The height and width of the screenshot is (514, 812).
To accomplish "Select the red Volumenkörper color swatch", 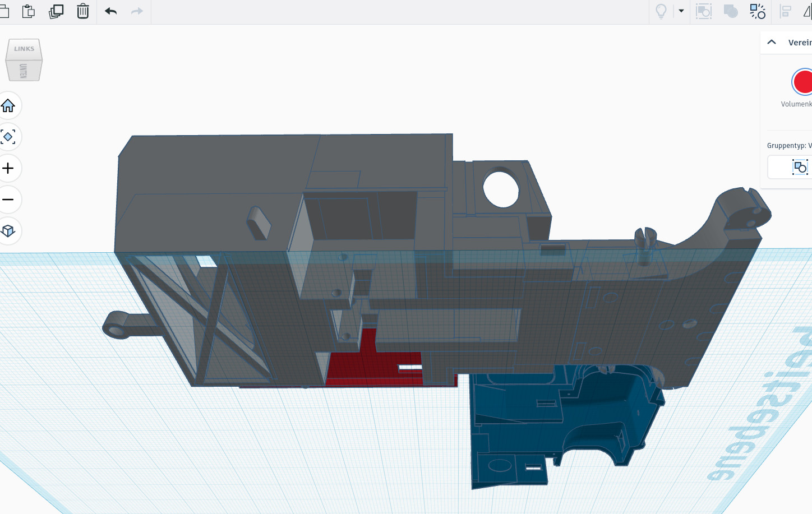I will pyautogui.click(x=802, y=82).
